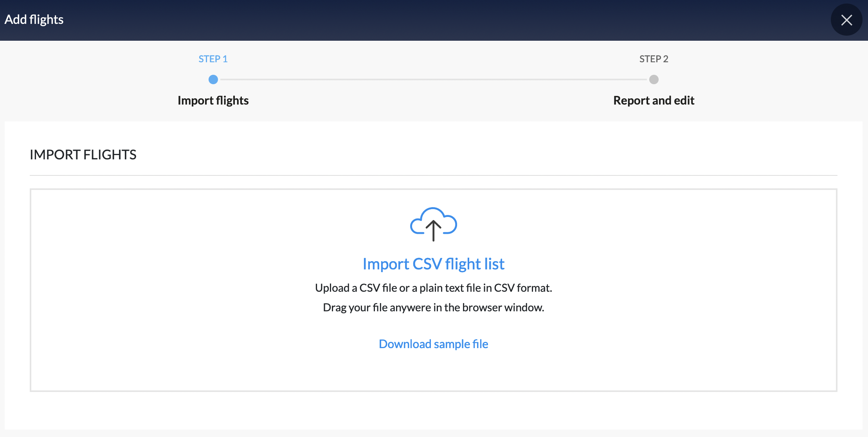Click the 'Upload a CSV file' instruction text
Screen dimensions: 868x437
(434, 288)
